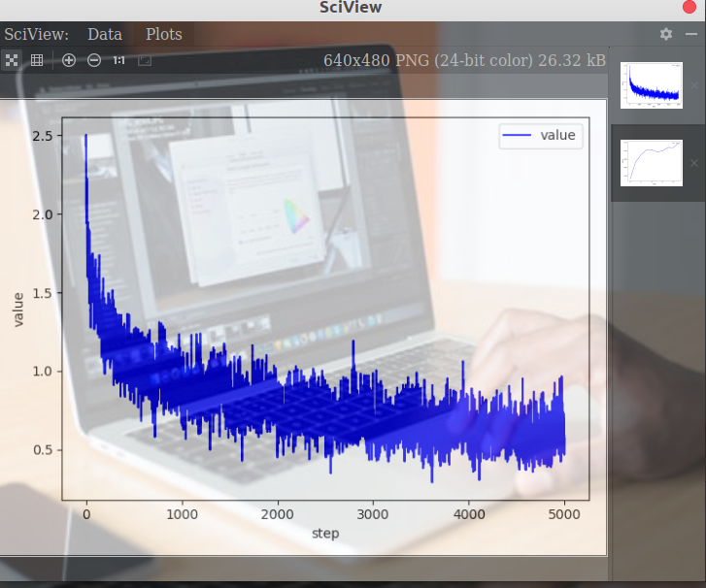Screen dimensions: 706x588
Task: Click the red window close button
Action: coord(689,7)
